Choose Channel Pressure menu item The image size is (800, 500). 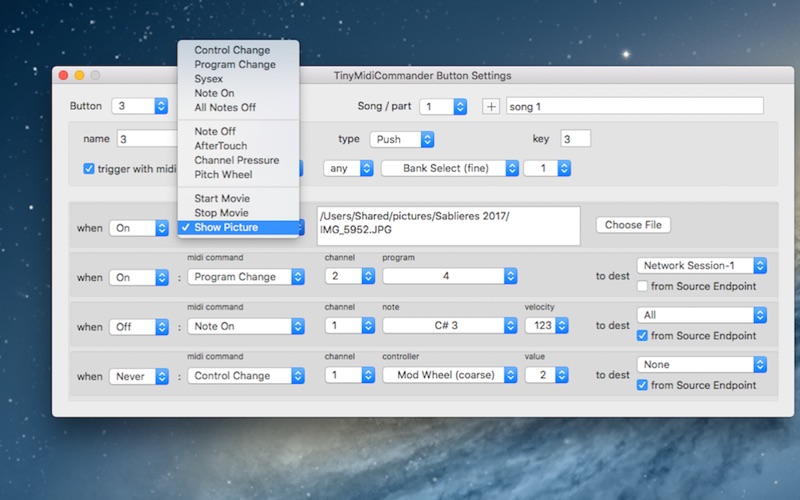pos(238,160)
